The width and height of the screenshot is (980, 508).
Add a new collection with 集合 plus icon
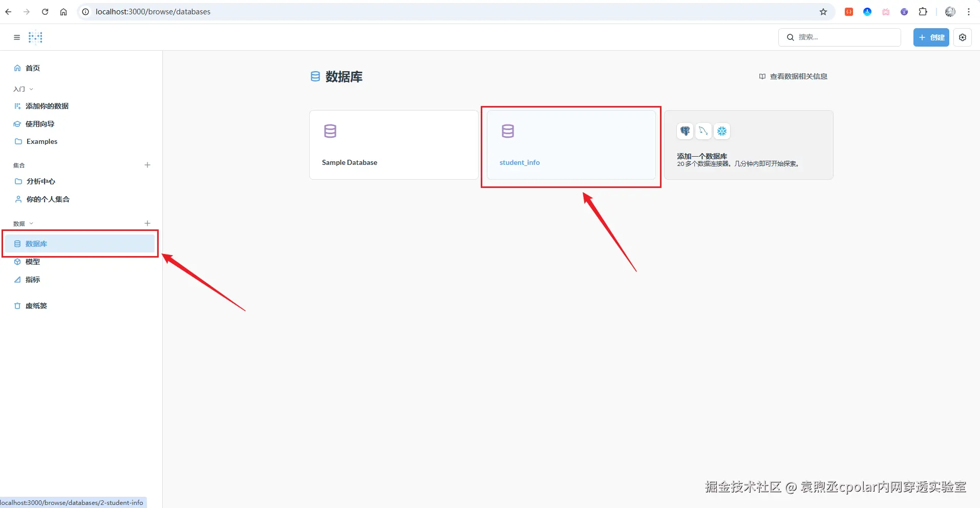(147, 165)
